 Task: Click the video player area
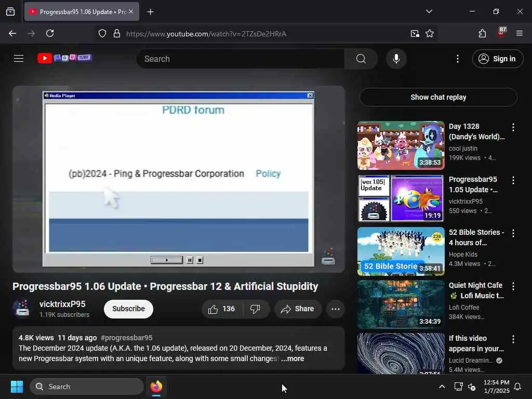pos(179,179)
